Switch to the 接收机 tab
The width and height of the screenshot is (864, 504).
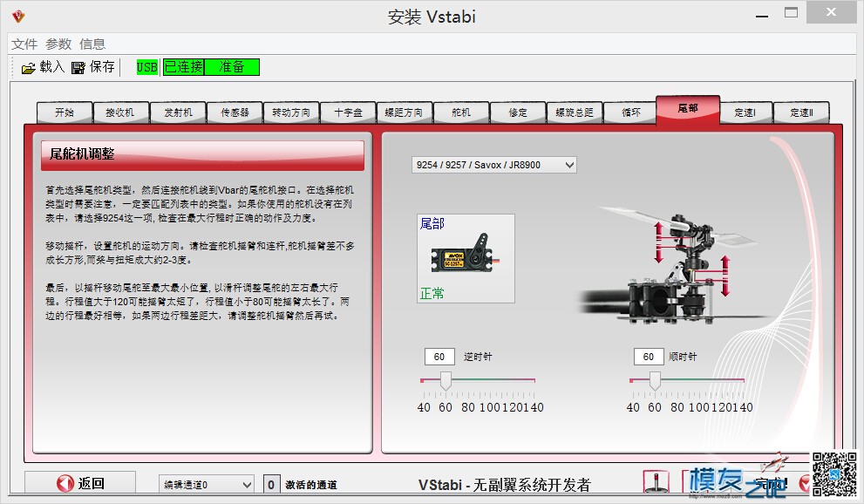(x=120, y=112)
